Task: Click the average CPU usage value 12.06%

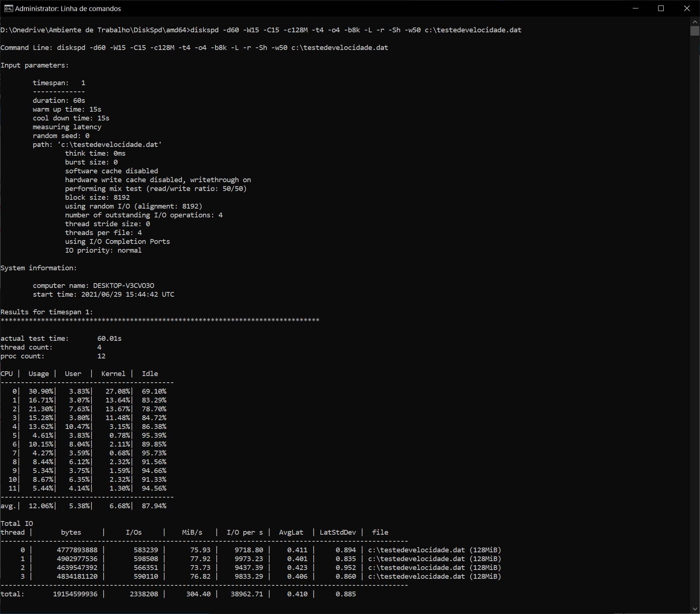Action: pyautogui.click(x=41, y=506)
